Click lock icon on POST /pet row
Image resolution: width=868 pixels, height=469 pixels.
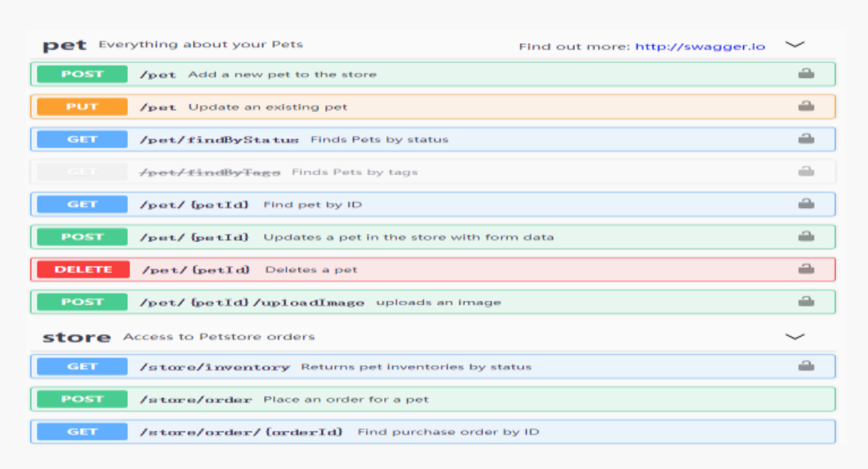(x=806, y=74)
